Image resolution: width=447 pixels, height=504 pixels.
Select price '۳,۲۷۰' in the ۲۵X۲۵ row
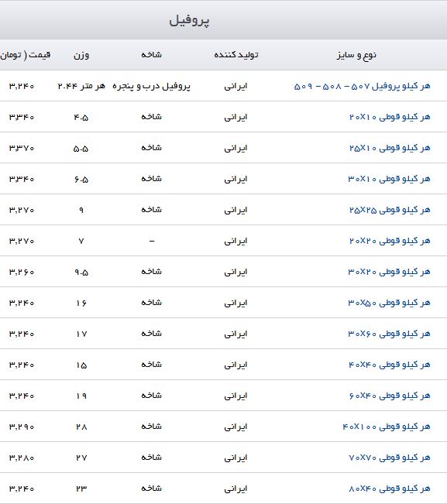tap(21, 211)
